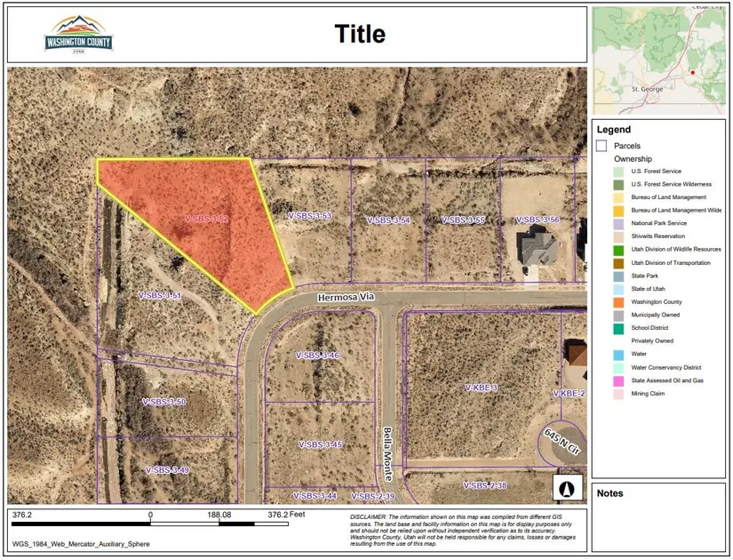This screenshot has width=733, height=560.
Task: Click the V-SBS-3-53 parcel label
Action: (309, 216)
